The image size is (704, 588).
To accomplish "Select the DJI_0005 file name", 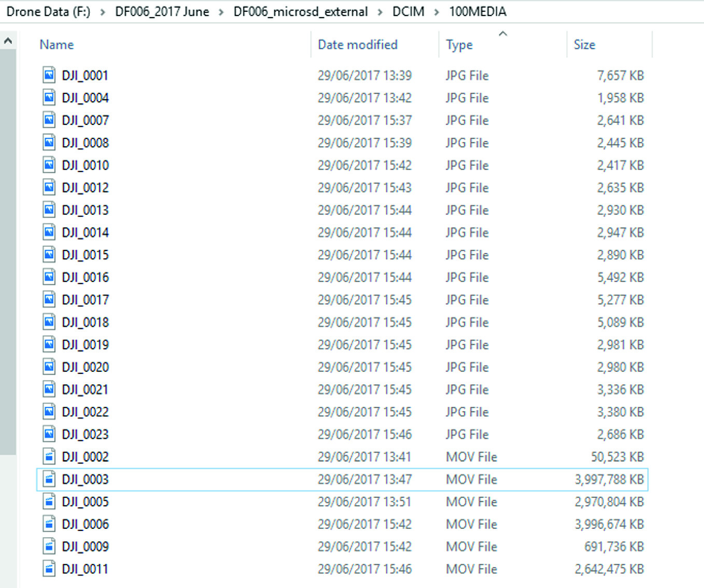I will pos(86,502).
